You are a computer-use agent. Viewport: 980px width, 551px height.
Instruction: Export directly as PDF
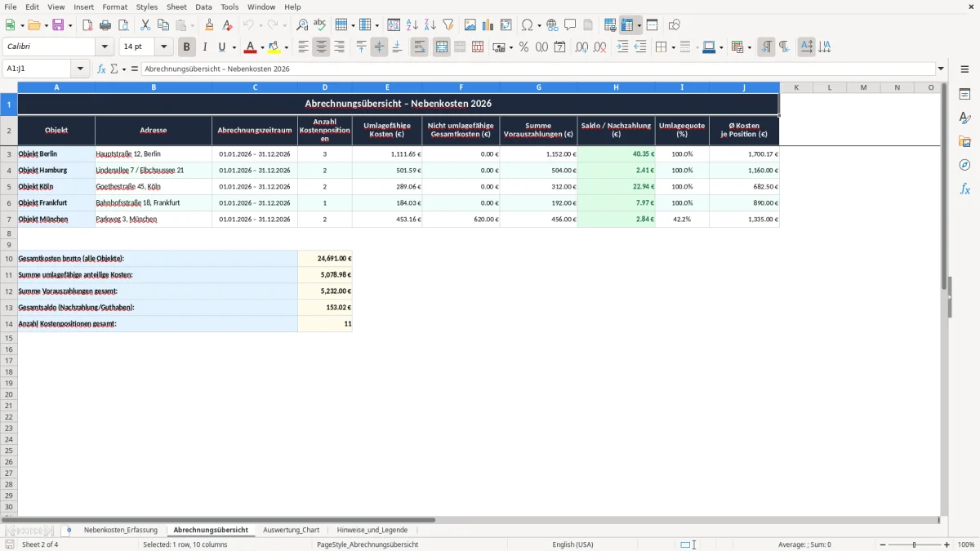coord(87,25)
